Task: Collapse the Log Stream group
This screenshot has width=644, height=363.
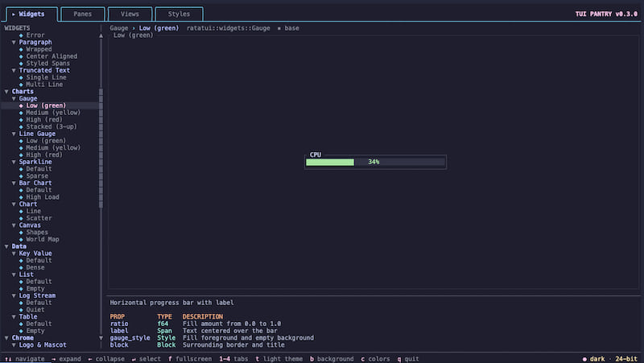Action: [14, 295]
